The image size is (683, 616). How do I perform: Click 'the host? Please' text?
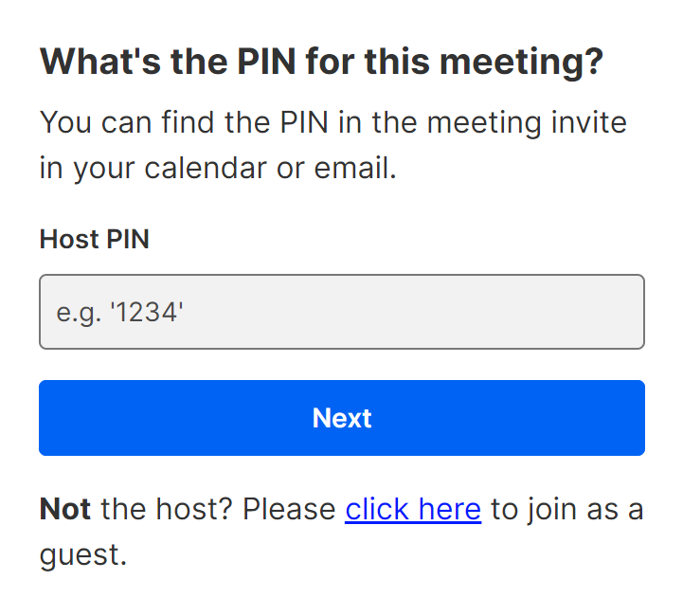coord(218,510)
